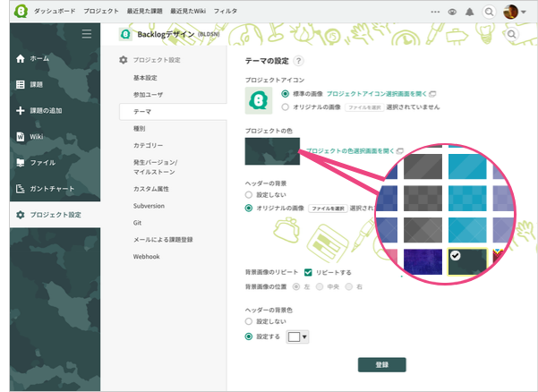Click ファイルを選択 for header background
The image size is (538, 392).
[328, 209]
